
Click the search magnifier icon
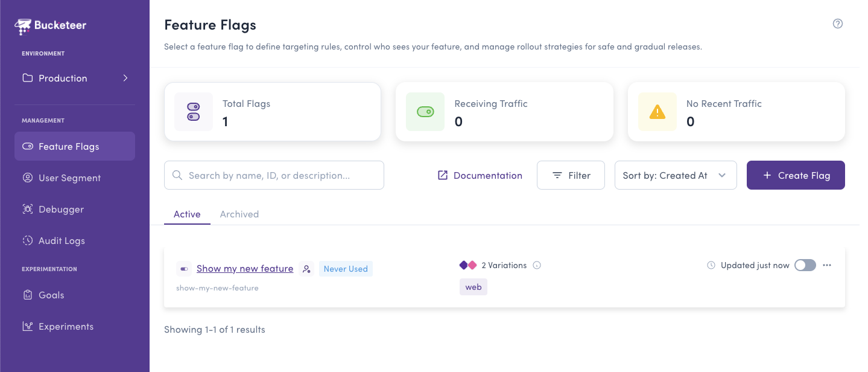point(177,175)
